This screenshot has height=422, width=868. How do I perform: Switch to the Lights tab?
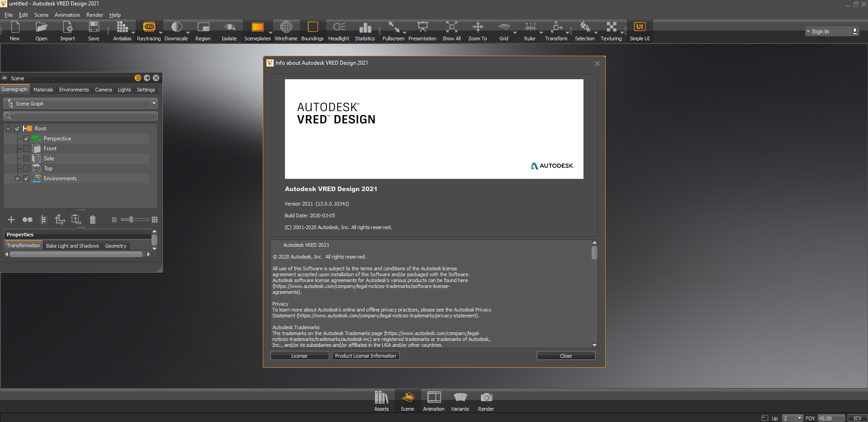[x=124, y=90]
